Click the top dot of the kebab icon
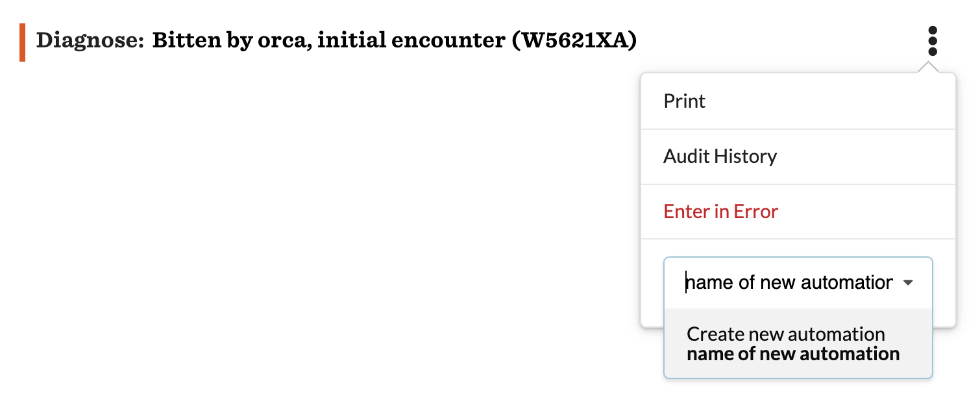This screenshot has height=405, width=980. coord(933,30)
